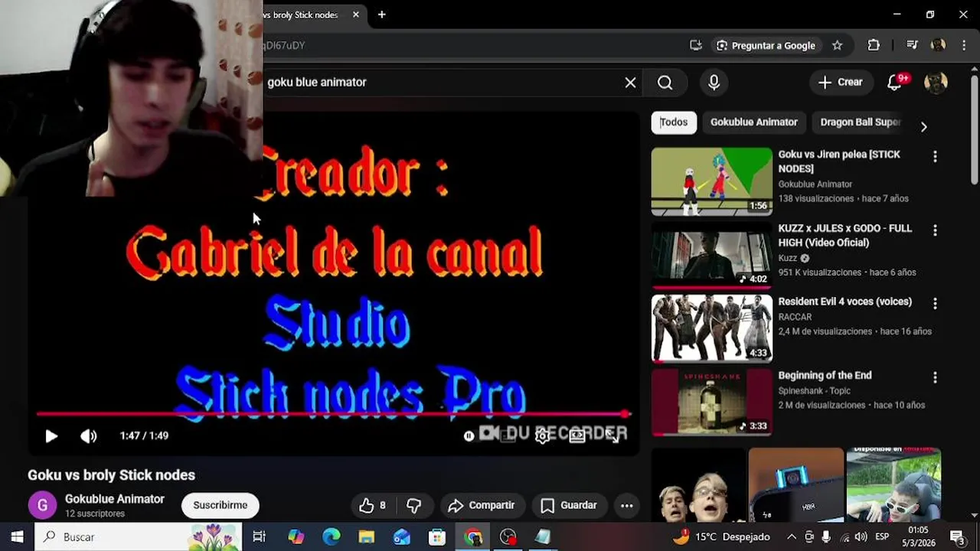Open options for Beginning of the End
This screenshot has width=980, height=551.
click(x=935, y=377)
